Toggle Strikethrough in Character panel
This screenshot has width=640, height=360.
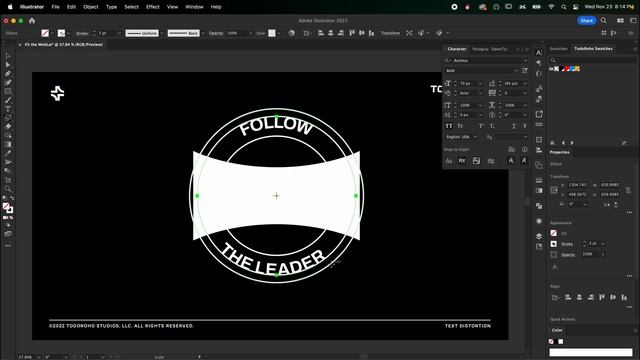[x=525, y=126]
